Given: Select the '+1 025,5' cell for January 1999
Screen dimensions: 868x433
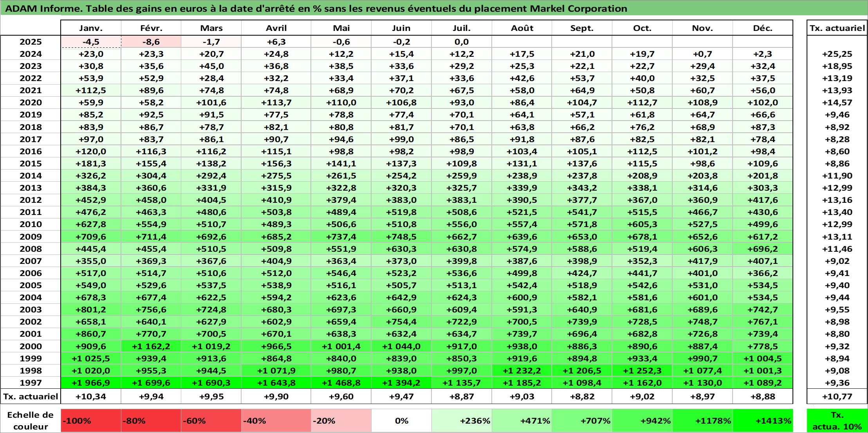Looking at the screenshot, I should tap(91, 358).
